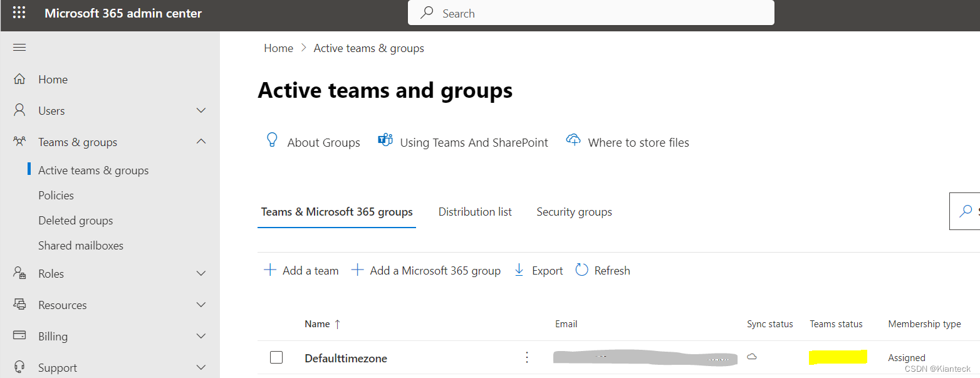
Task: Click the Home house icon in sidebar
Action: [x=19, y=80]
